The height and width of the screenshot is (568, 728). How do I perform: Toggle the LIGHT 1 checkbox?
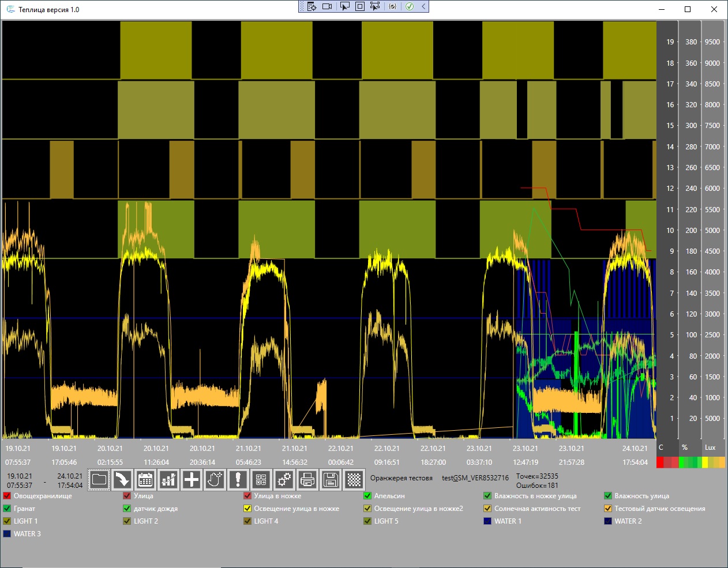tap(7, 521)
